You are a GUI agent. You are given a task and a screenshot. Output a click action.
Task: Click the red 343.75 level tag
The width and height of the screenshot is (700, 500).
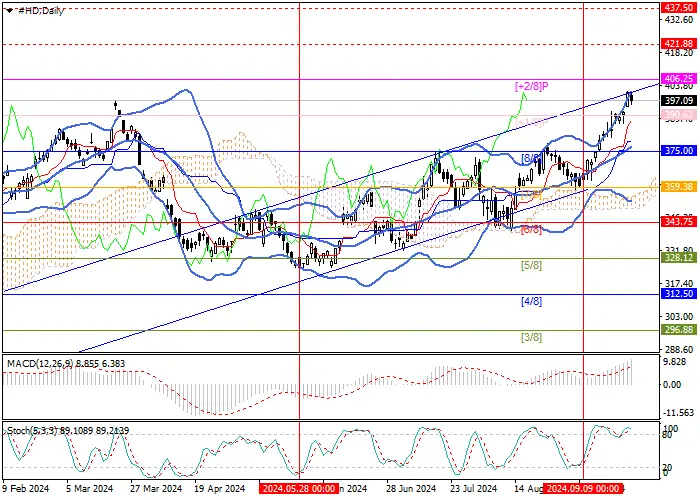678,221
